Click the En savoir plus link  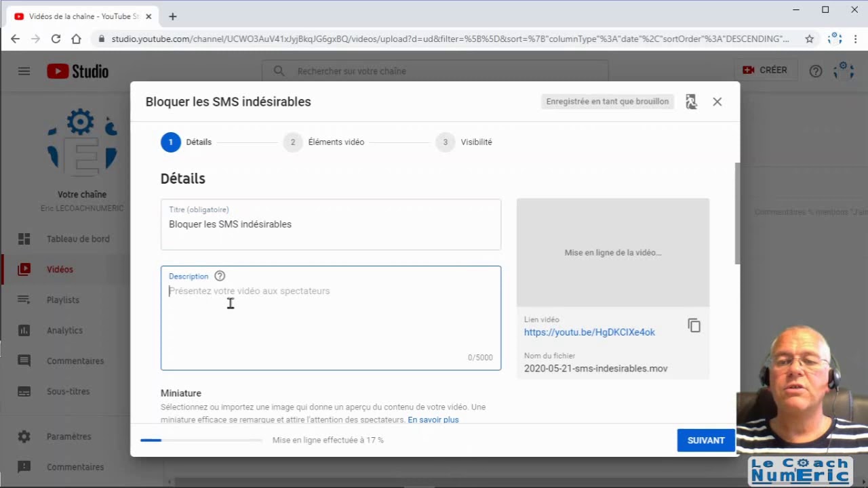click(433, 420)
